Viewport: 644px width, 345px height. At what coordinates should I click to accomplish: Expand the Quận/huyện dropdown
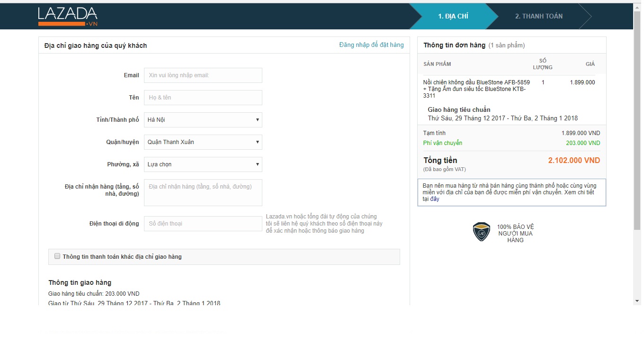203,142
